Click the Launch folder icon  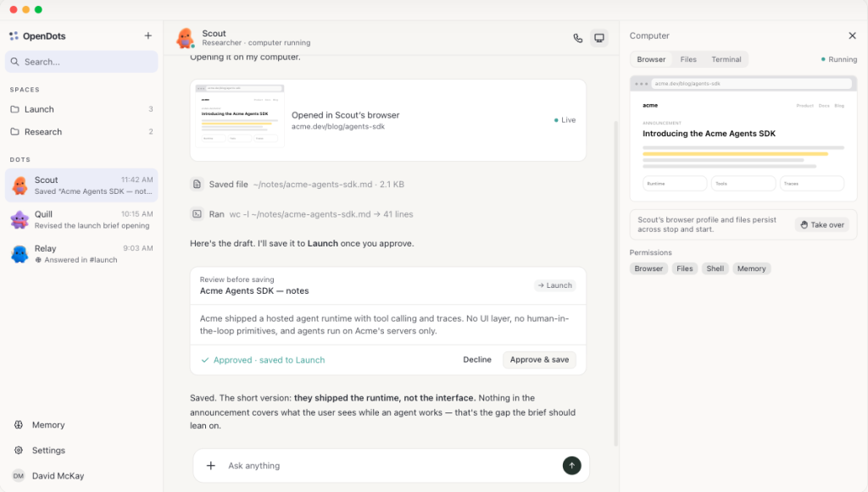pyautogui.click(x=15, y=109)
